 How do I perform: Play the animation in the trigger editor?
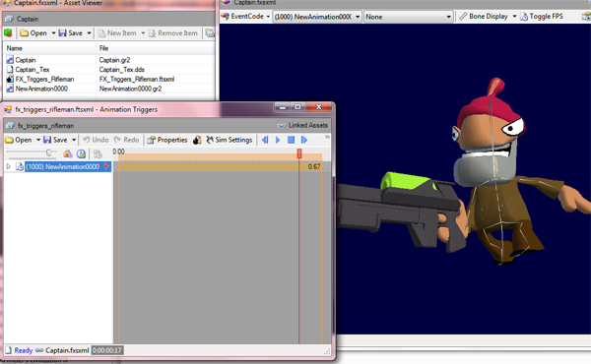(278, 140)
